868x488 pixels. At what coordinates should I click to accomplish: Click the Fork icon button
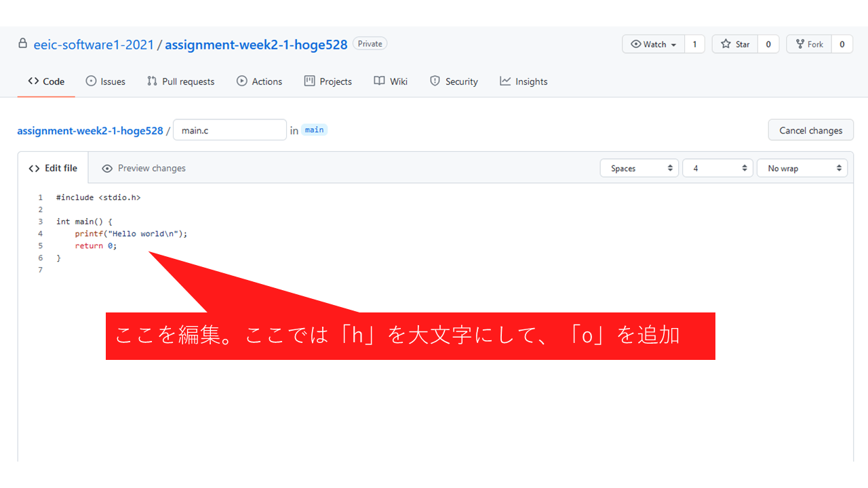click(x=809, y=44)
